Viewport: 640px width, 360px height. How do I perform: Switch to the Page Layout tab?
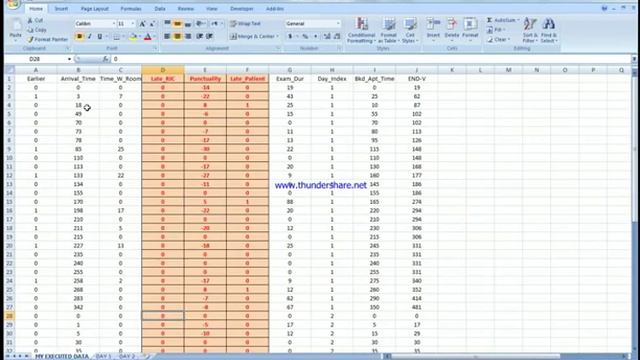(95, 9)
